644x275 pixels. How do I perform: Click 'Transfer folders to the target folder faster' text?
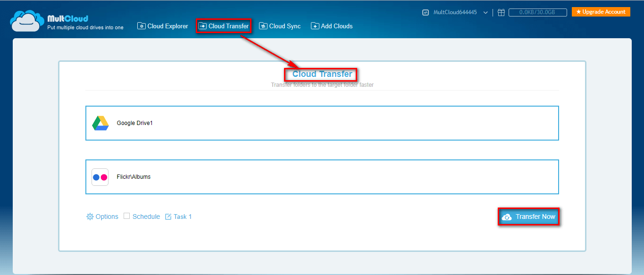pos(322,85)
